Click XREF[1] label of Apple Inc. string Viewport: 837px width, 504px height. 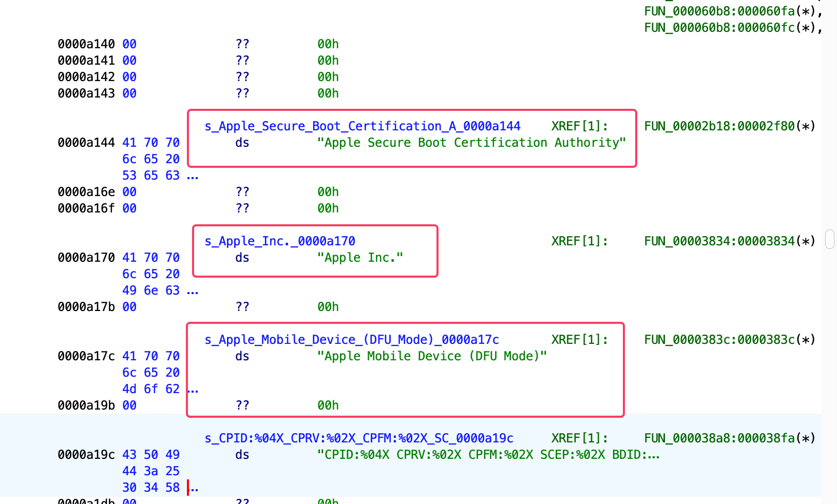coord(580,241)
